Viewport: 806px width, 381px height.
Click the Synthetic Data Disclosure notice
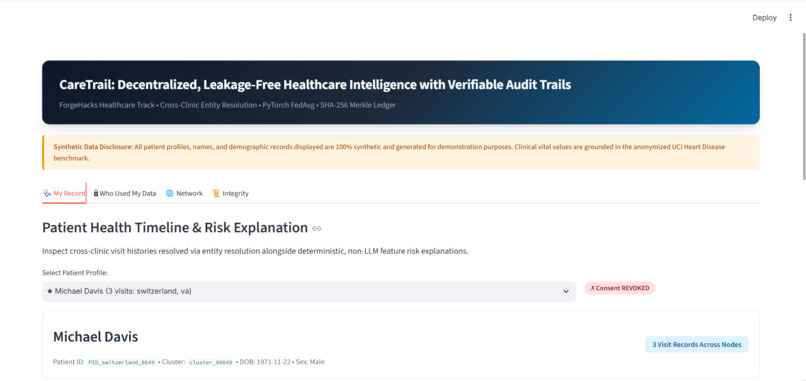pos(401,152)
